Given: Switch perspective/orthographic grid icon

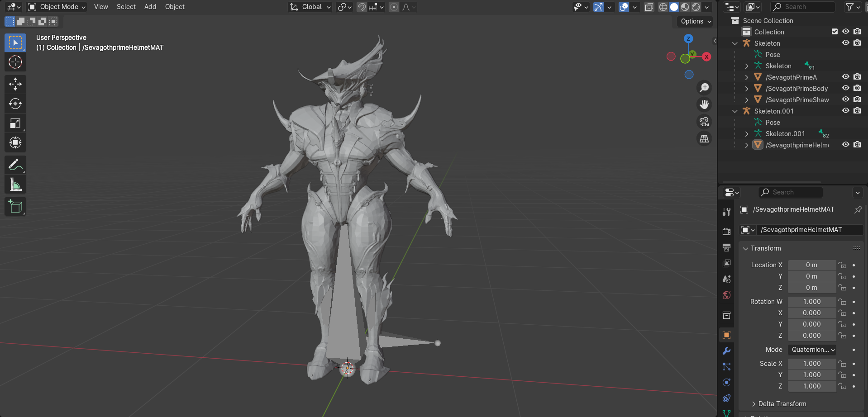Looking at the screenshot, I should [x=704, y=139].
